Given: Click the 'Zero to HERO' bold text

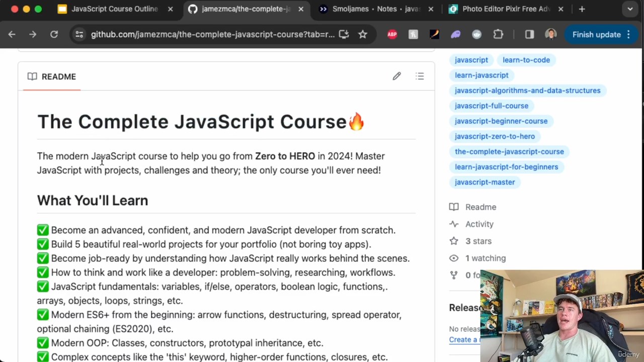Looking at the screenshot, I should click(285, 156).
